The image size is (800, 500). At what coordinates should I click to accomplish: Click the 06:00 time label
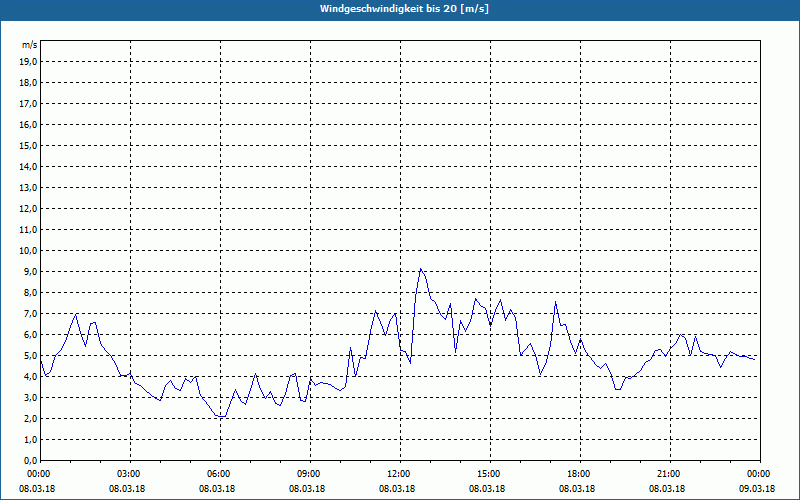[220, 474]
